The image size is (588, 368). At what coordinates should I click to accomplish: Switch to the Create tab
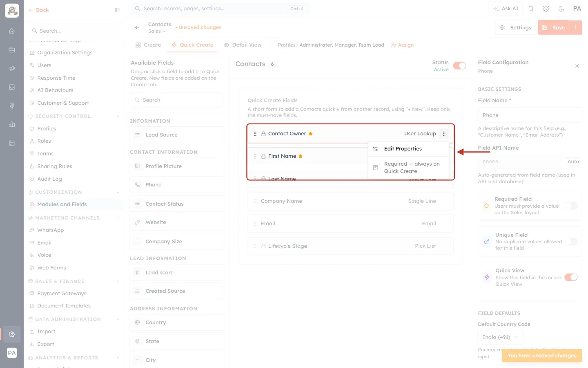[x=148, y=45]
